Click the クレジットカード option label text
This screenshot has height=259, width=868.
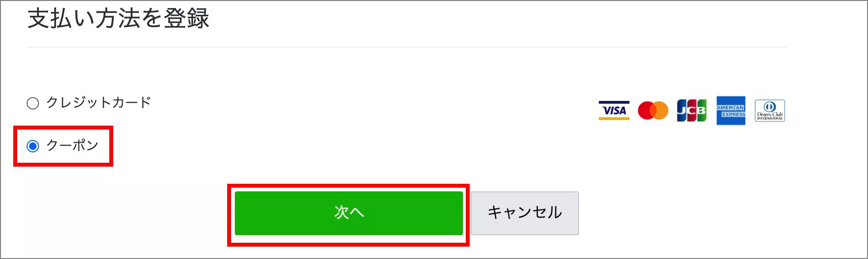coord(98,102)
